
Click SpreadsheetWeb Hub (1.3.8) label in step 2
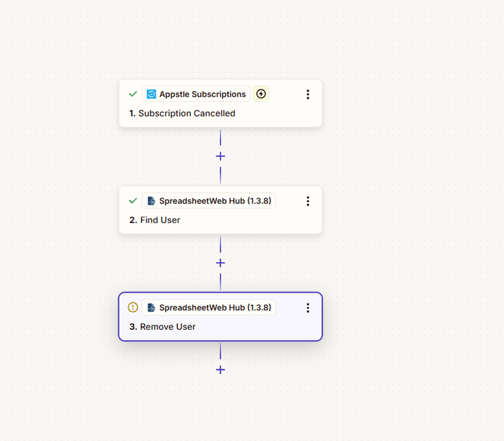(x=215, y=201)
